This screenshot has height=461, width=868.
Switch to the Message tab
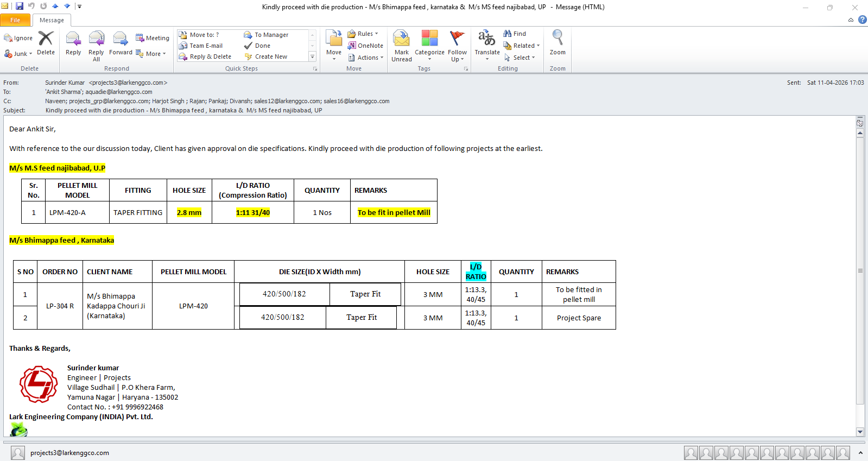click(x=52, y=20)
